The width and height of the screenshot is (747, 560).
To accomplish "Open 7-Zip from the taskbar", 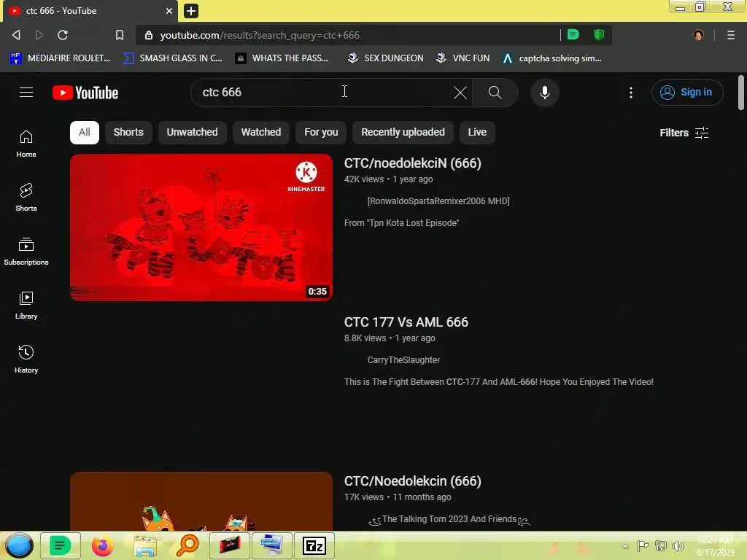I will (314, 545).
